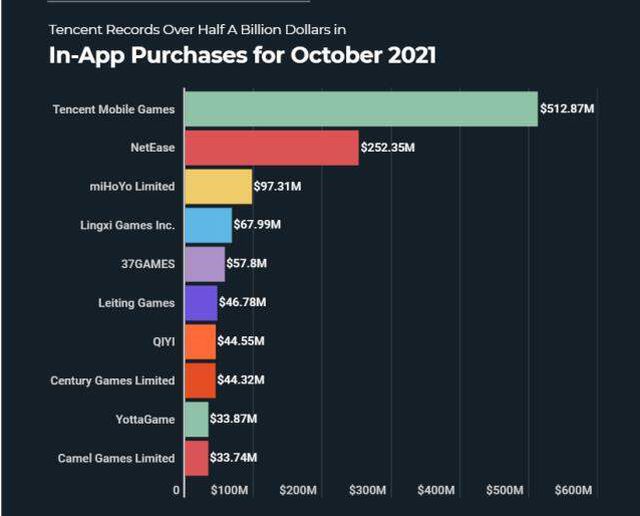
Task: Click the QIYI label
Action: click(164, 342)
